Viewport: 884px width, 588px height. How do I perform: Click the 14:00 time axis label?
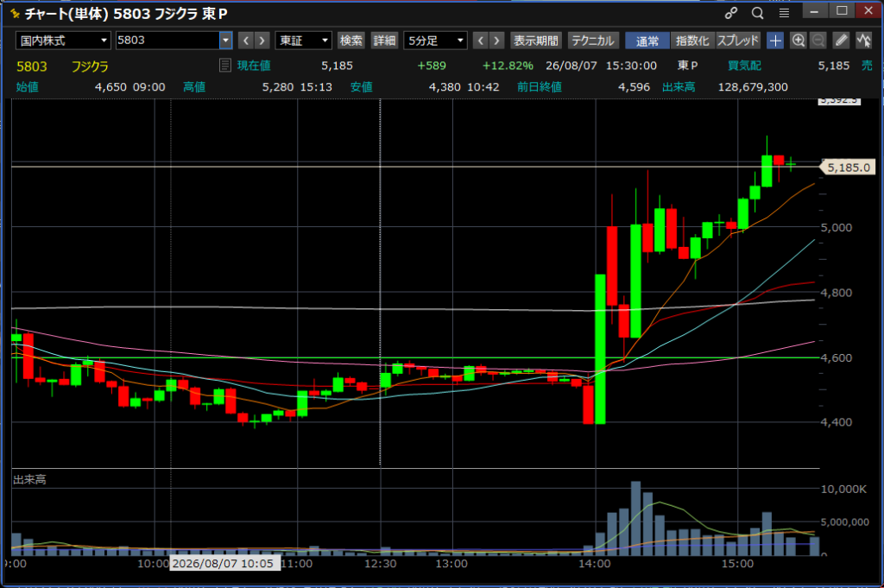click(x=595, y=563)
